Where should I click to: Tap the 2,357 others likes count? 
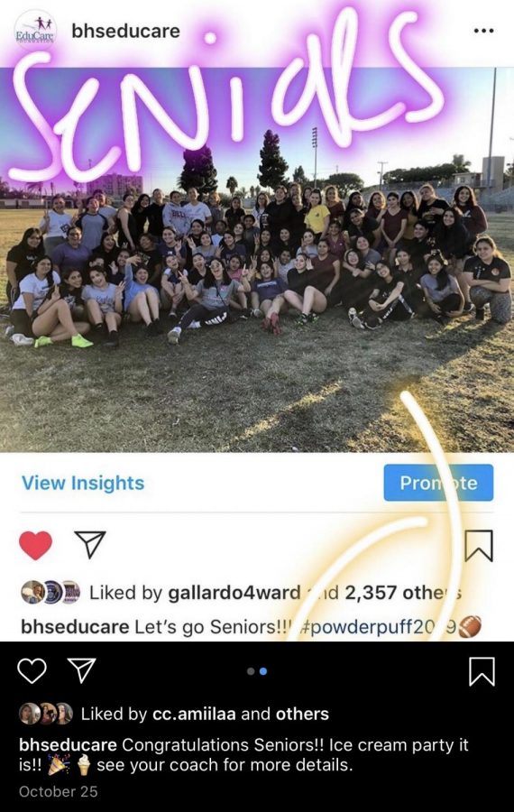tap(403, 593)
